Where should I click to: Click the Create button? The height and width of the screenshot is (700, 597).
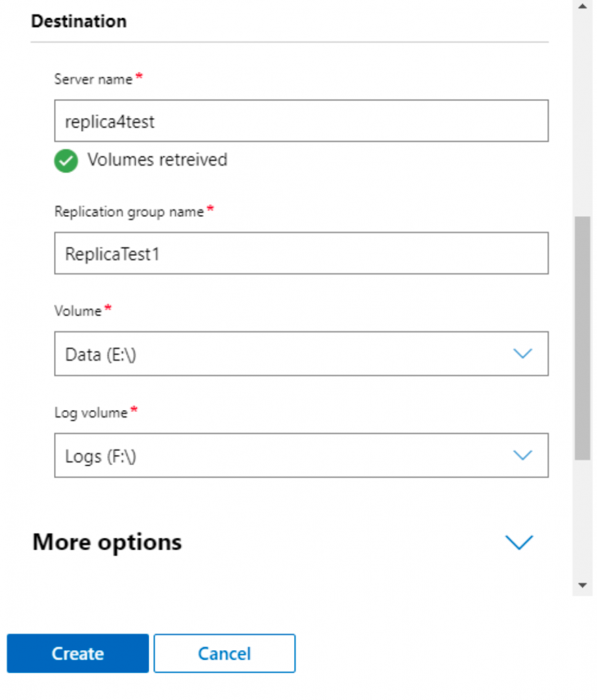click(77, 653)
